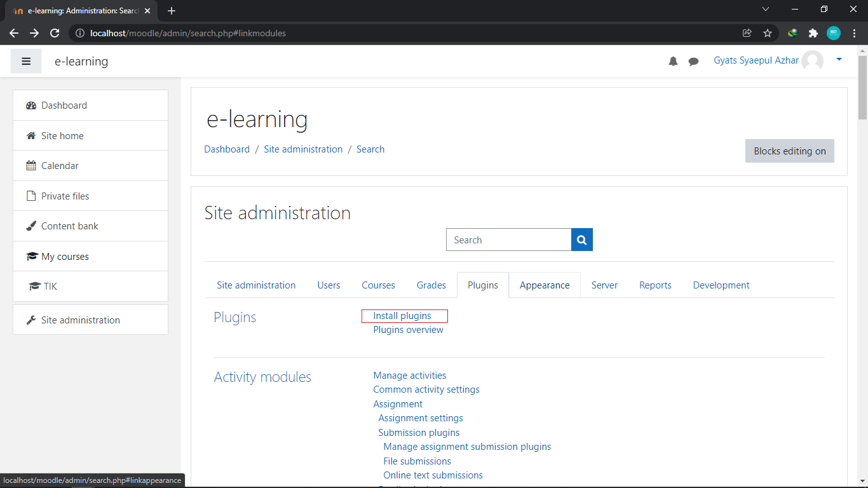Go to Dashboard in side menu
868x488 pixels.
point(90,105)
